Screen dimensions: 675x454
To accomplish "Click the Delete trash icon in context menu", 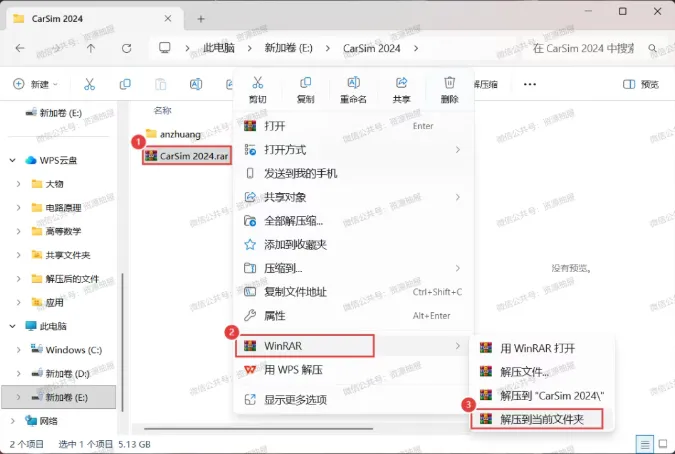I will [449, 82].
